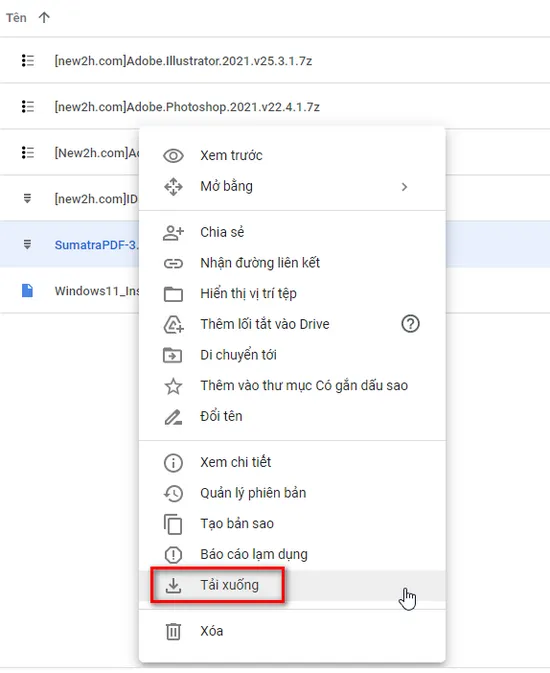Select the Adobe.Photoshop.2021.v22.4.1.7z file
Screen dimensions: 550x673
pyautogui.click(x=187, y=107)
